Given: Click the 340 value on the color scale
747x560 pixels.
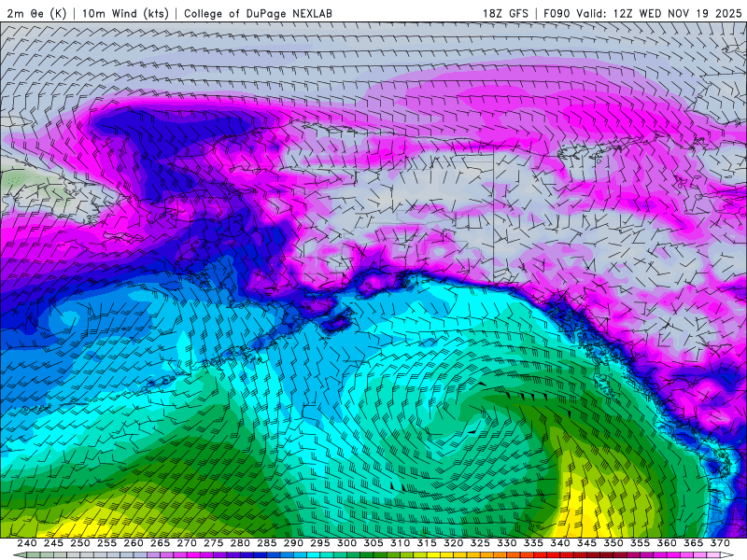Looking at the screenshot, I should tap(560, 543).
